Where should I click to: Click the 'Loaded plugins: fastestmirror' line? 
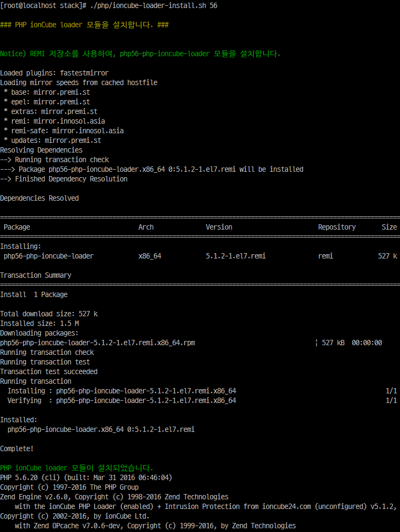tap(54, 73)
